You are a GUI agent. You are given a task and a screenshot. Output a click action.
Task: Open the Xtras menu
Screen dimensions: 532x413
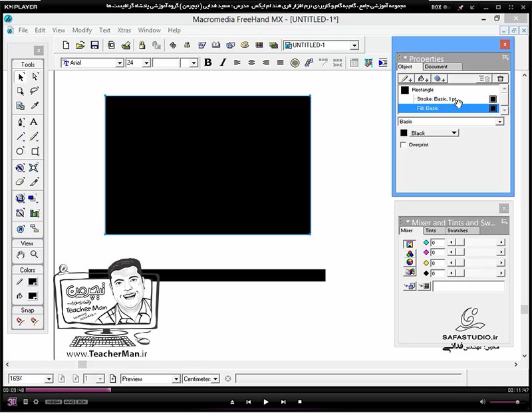(124, 30)
